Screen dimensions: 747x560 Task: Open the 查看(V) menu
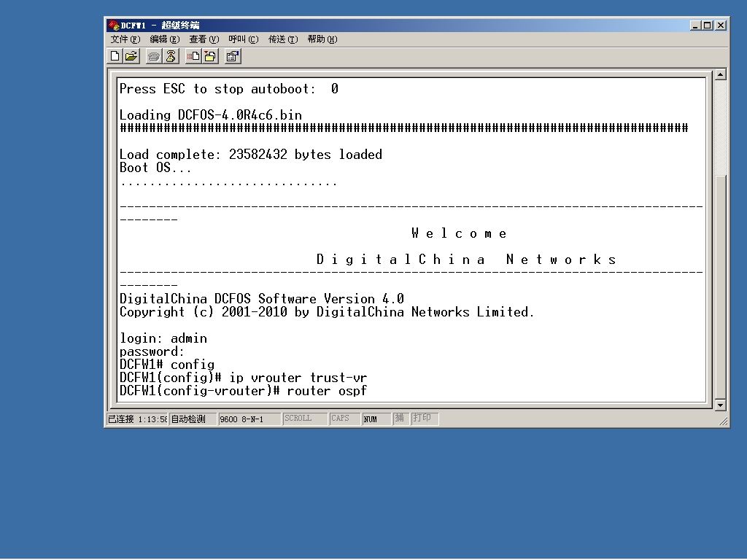click(x=204, y=39)
